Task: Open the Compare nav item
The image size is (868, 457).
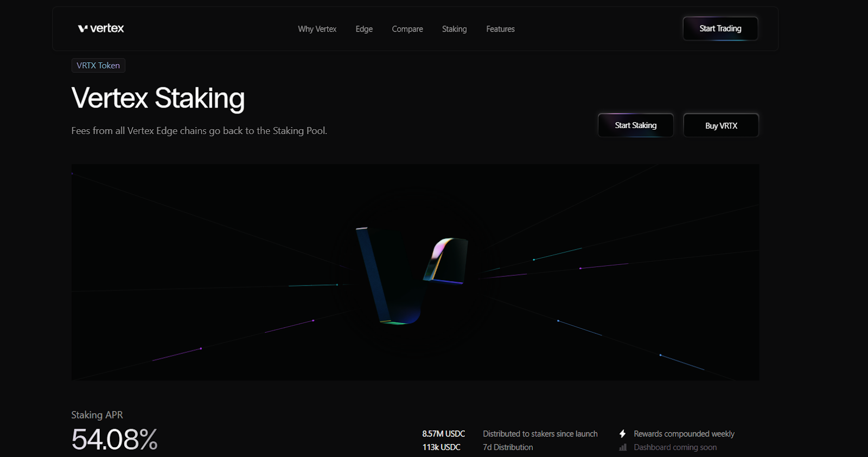Action: point(407,29)
